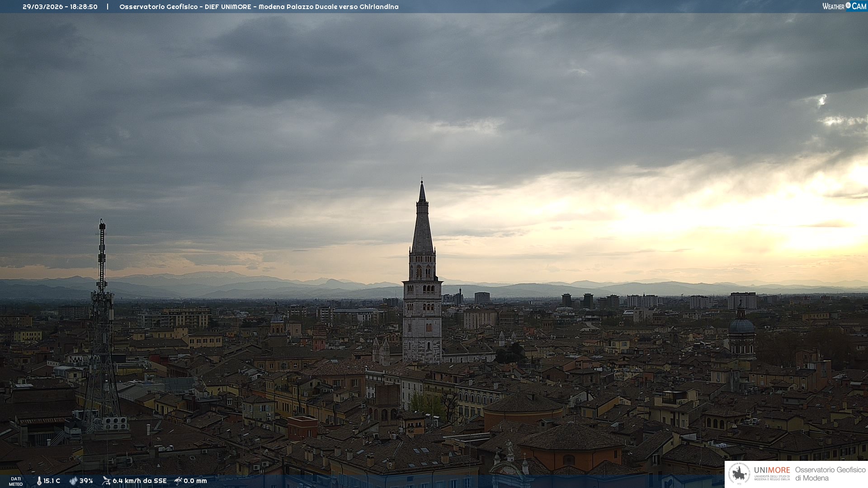Click the 15.1 C temperature reading
Image resolution: width=868 pixels, height=488 pixels.
click(x=52, y=481)
